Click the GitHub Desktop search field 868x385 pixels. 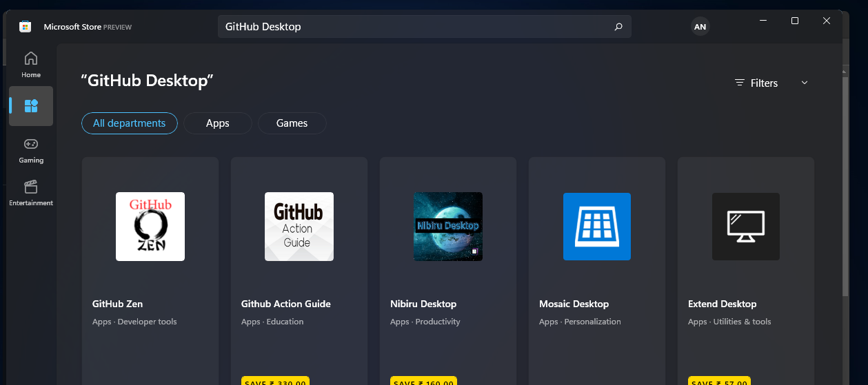click(x=425, y=27)
